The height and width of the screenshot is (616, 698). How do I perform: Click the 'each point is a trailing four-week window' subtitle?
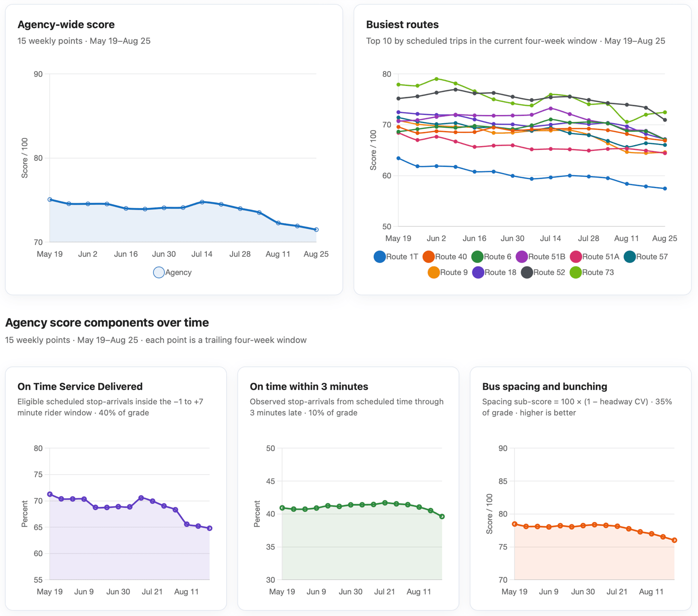[226, 340]
